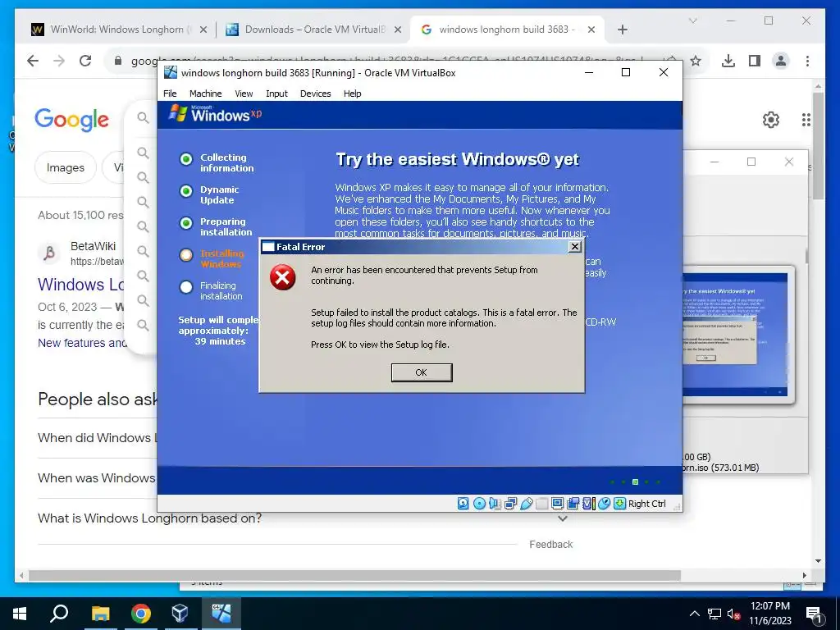The image size is (840, 630).
Task: Open the VirtualBox Input menu
Action: (277, 94)
